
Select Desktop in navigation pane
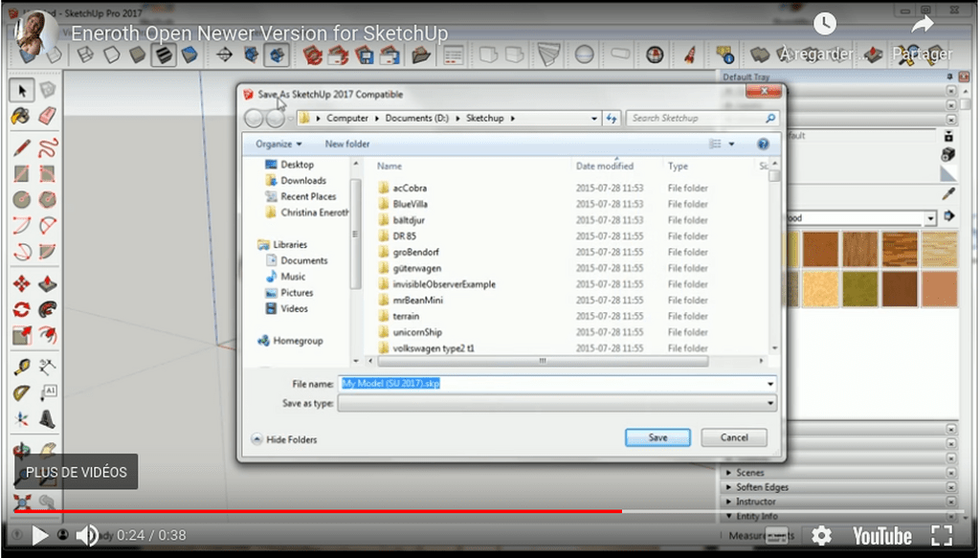click(x=289, y=165)
